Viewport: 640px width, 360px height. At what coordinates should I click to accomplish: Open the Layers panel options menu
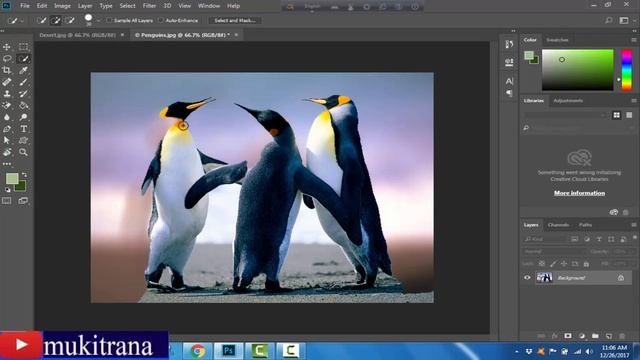point(634,225)
